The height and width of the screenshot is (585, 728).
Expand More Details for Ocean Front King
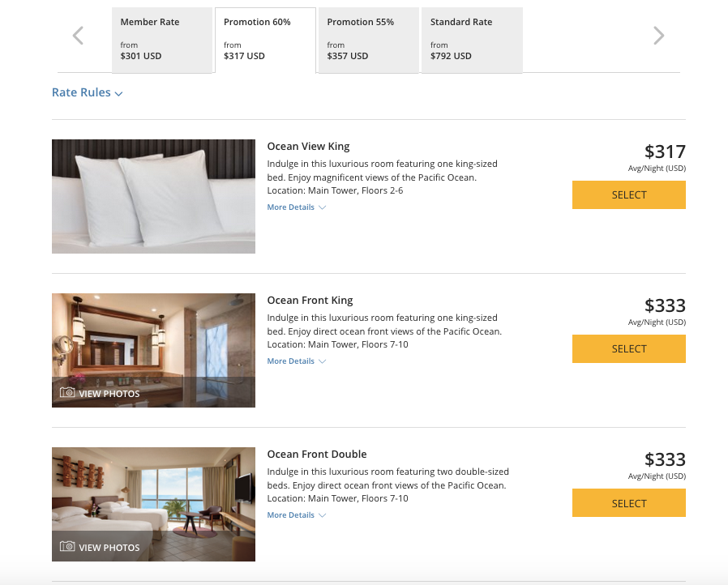click(296, 361)
